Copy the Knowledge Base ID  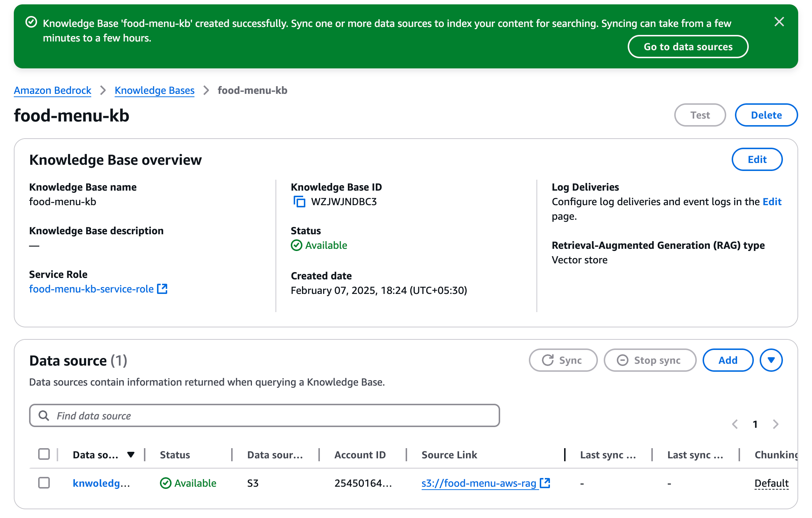tap(299, 202)
